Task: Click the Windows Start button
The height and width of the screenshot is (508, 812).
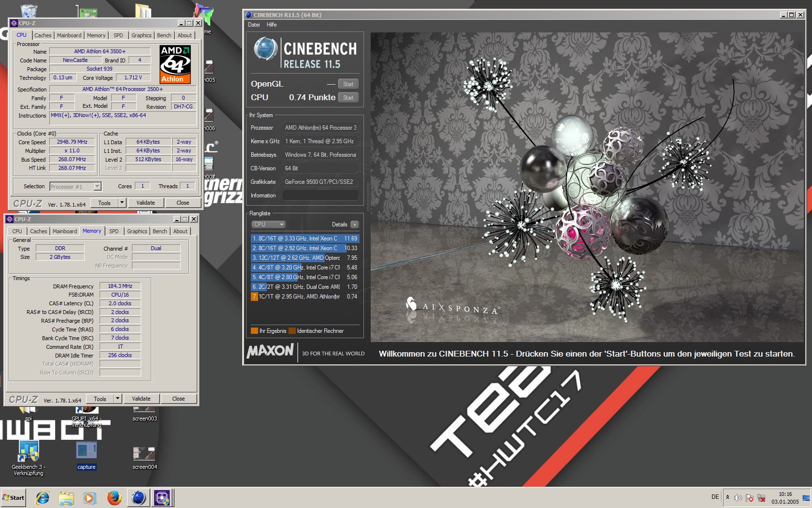Action: pos(14,497)
